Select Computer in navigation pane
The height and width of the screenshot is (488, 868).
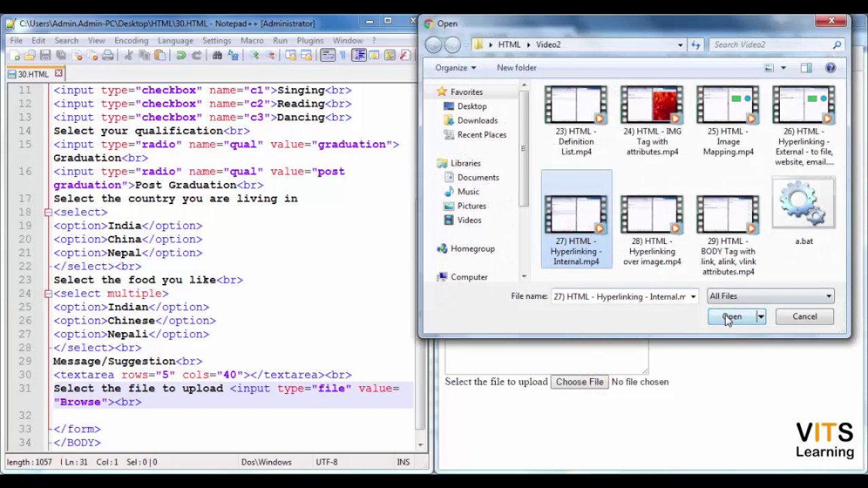coord(462,277)
